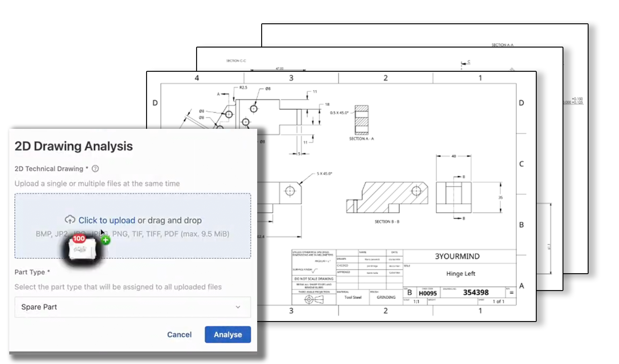The image size is (619, 364).
Task: Click the Tool Steel material cell
Action: [x=353, y=297]
